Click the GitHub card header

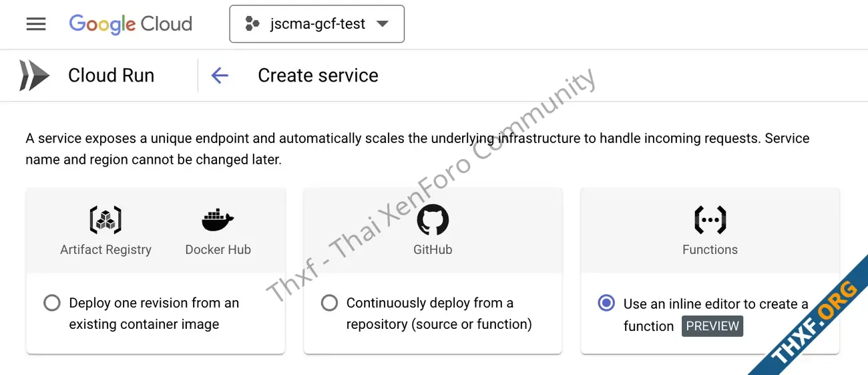point(433,231)
